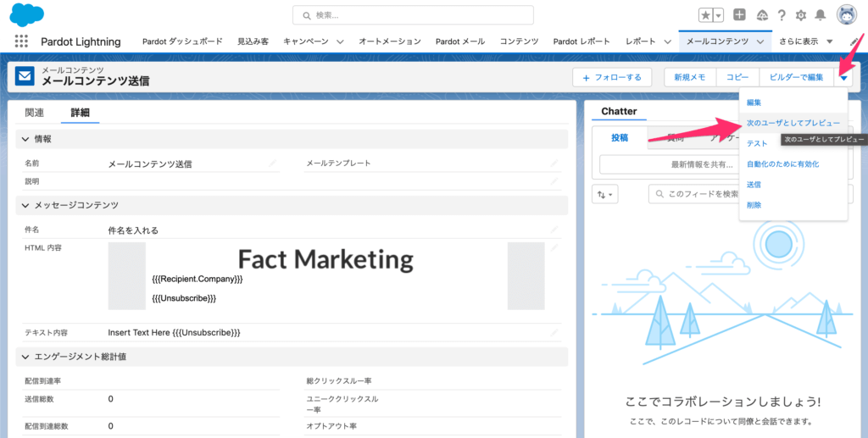The width and height of the screenshot is (868, 438).
Task: Open the Pardot ダッシュボード tab
Action: [182, 42]
